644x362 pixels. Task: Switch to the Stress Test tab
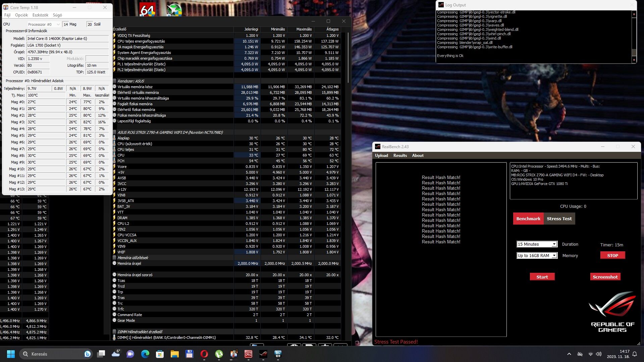(559, 219)
